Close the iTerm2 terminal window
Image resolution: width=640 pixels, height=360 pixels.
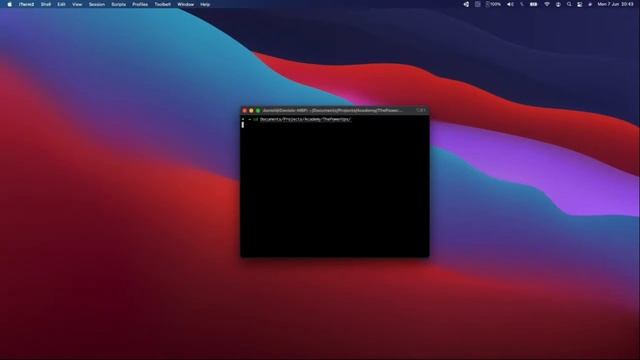244,111
